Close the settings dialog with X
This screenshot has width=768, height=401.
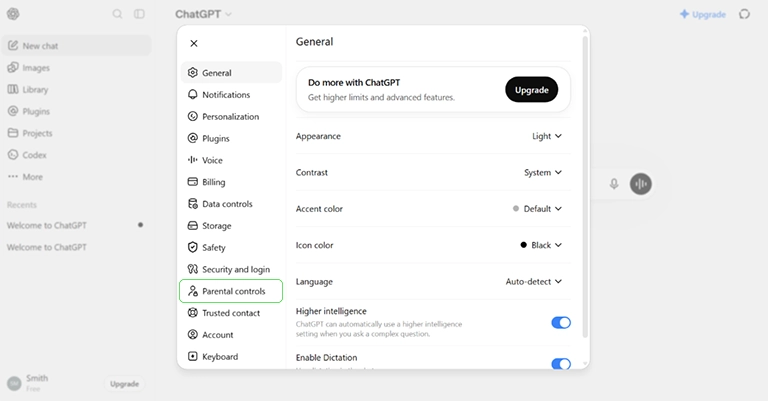(x=194, y=43)
